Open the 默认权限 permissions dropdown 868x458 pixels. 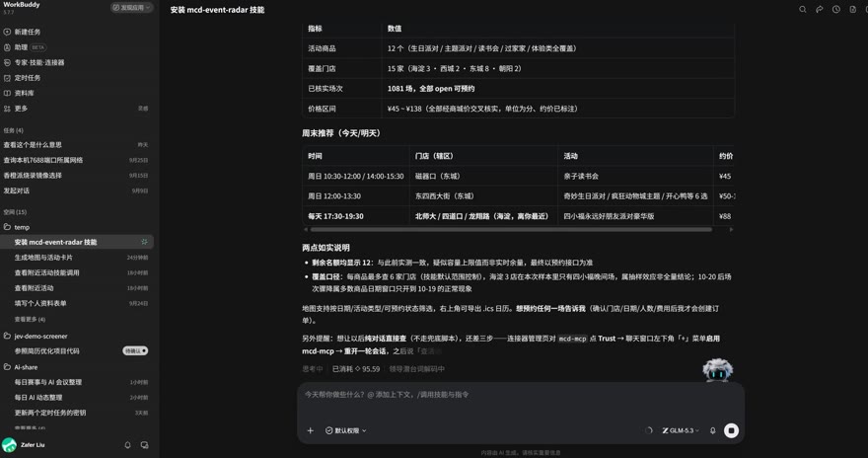(346, 430)
